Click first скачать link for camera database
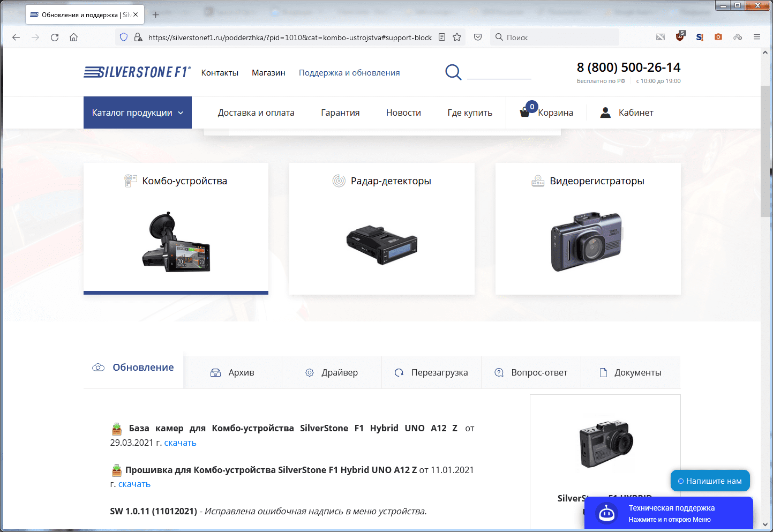773x532 pixels. (x=180, y=443)
